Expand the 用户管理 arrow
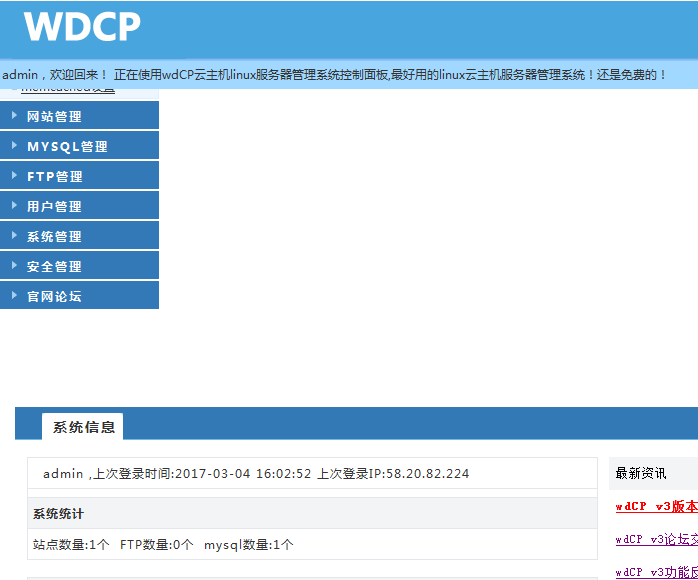The width and height of the screenshot is (698, 580). 14,206
